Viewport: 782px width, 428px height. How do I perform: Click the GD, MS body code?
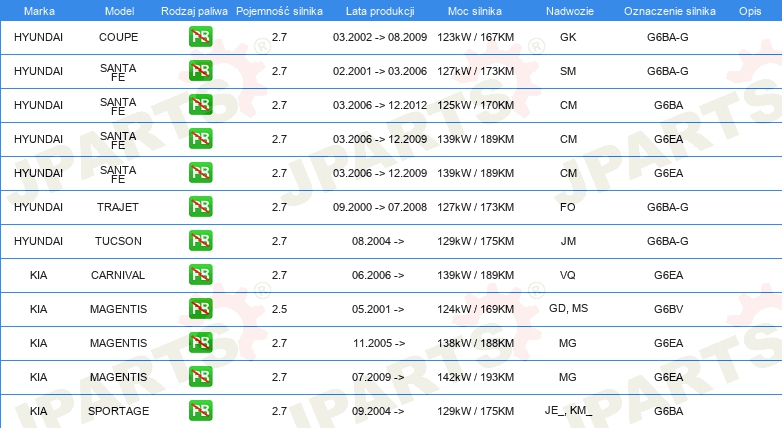pos(569,308)
